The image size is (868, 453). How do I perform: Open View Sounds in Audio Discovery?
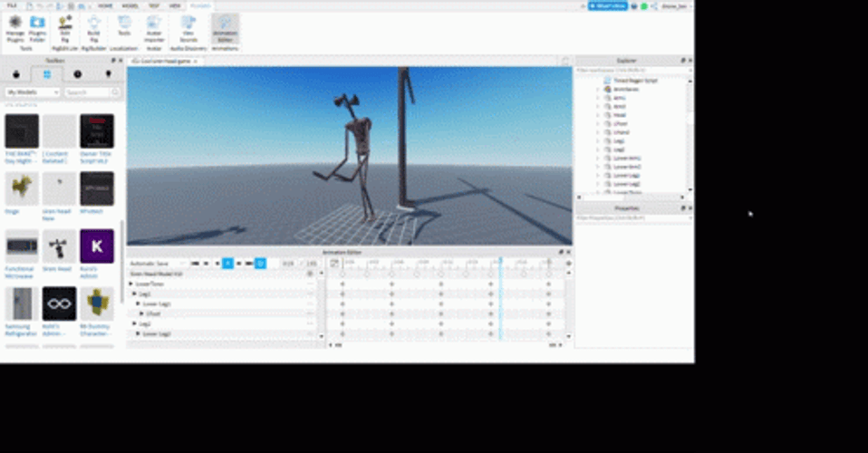(x=188, y=29)
